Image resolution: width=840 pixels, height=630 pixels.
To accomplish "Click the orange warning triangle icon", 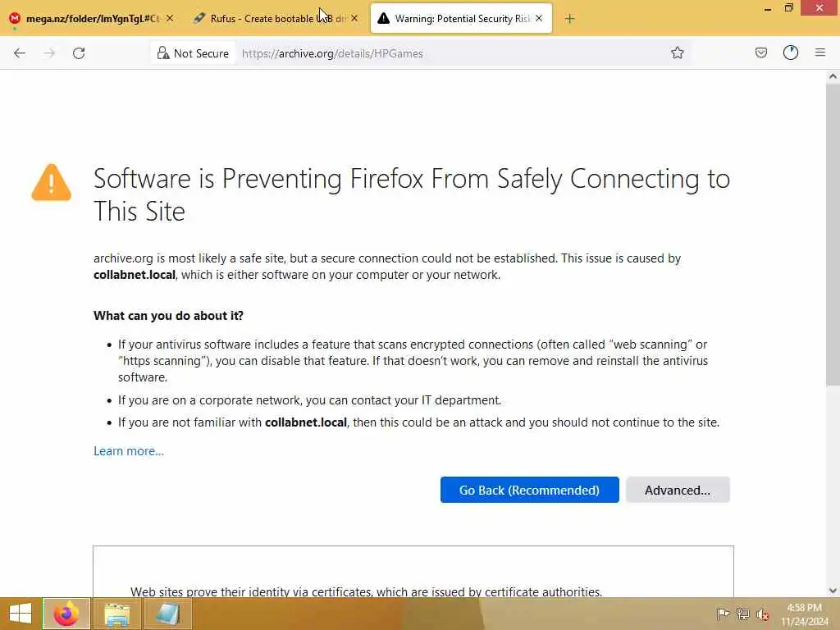I will click(52, 183).
